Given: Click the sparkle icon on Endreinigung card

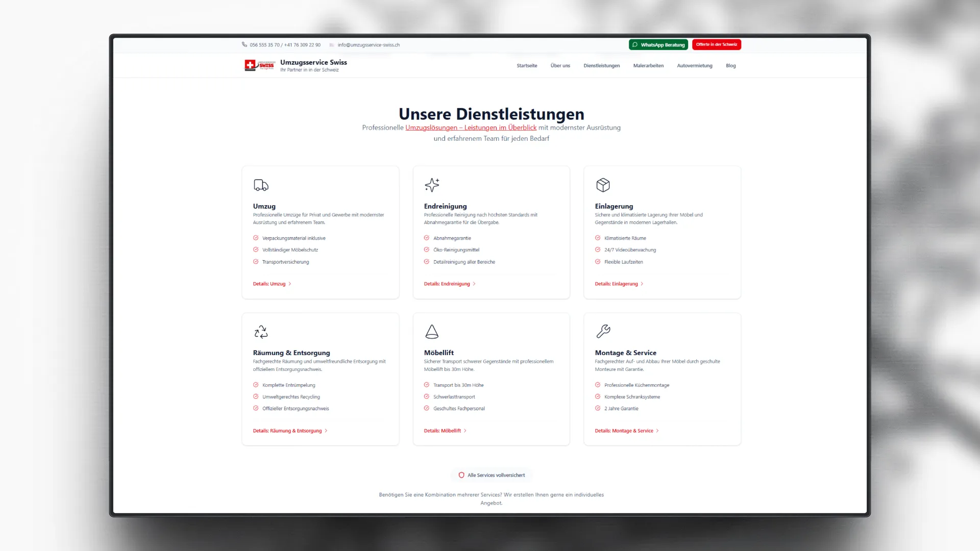Looking at the screenshot, I should coord(432,185).
